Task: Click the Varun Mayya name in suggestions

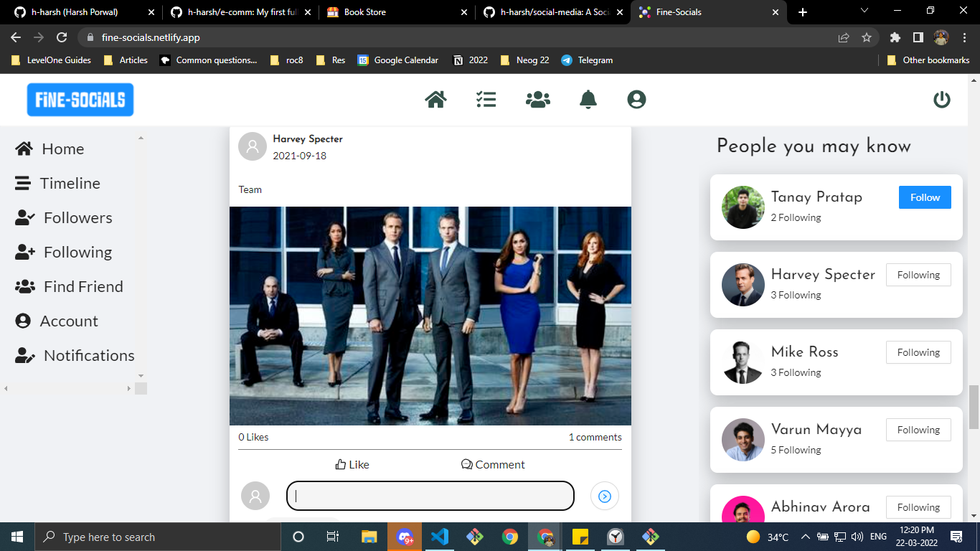Action: pos(816,429)
